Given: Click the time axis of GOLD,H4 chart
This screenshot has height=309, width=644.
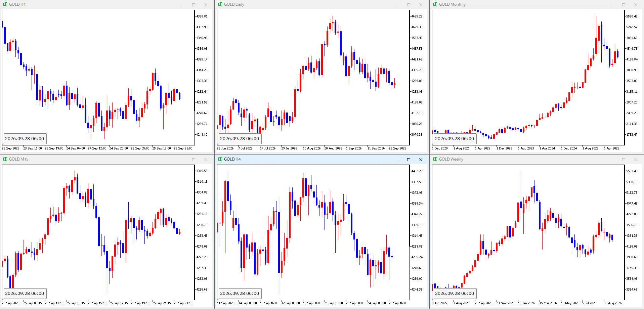Looking at the screenshot, I should point(313,303).
